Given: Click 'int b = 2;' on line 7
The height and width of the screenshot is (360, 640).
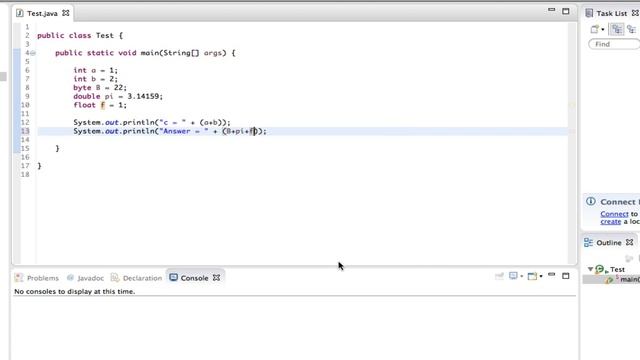Looking at the screenshot, I should point(96,79).
